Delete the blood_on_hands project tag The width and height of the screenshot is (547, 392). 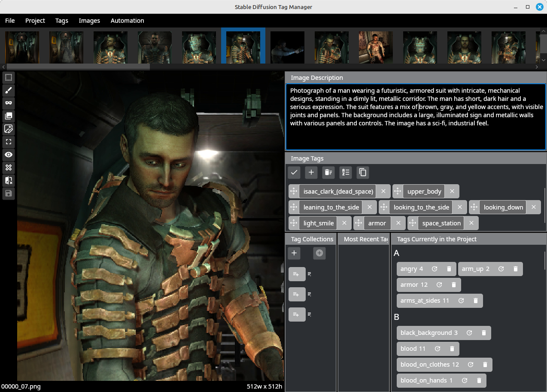click(479, 380)
